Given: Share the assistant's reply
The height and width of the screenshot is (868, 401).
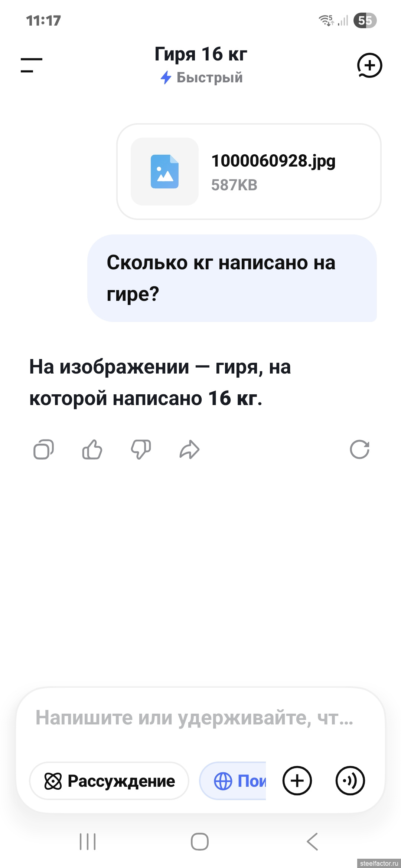Looking at the screenshot, I should coord(189,450).
